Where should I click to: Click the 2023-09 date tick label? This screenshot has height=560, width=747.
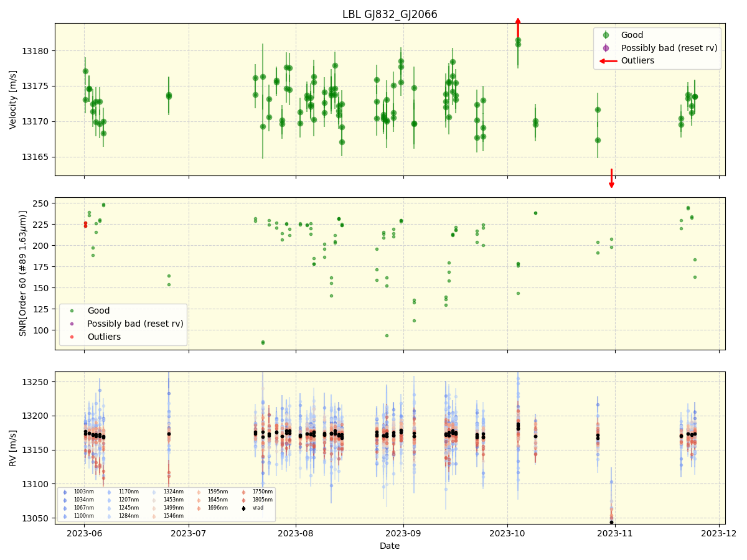(x=403, y=533)
